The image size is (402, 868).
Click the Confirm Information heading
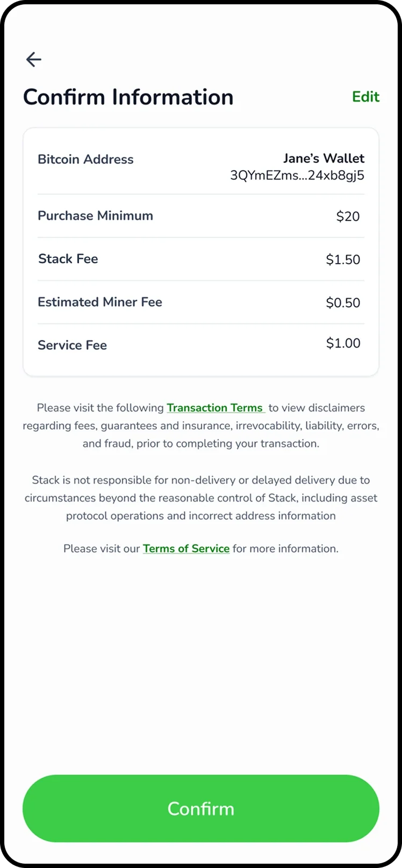(x=128, y=97)
